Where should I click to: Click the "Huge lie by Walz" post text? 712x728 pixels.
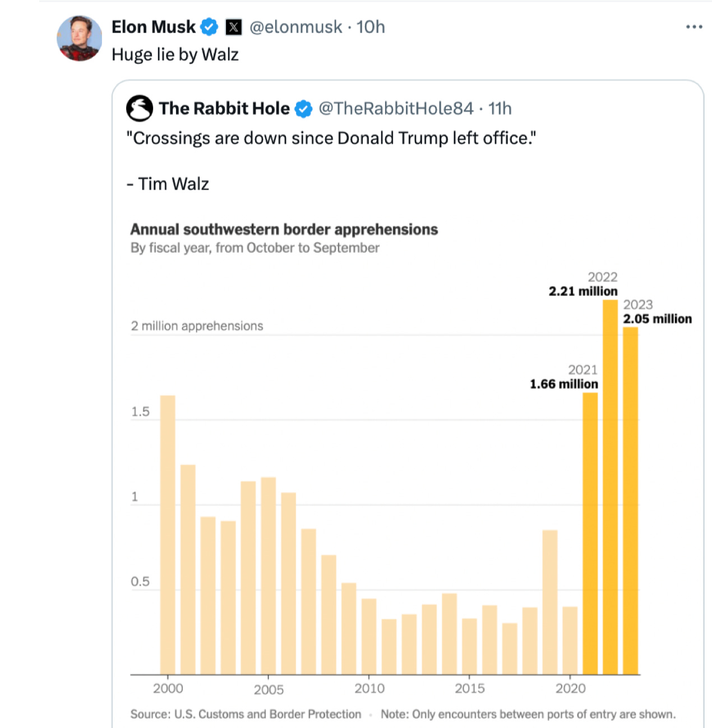[x=175, y=54]
